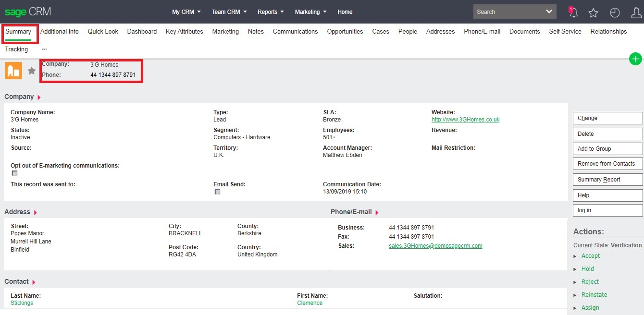Viewport: 644px width, 315px height.
Task: Open the user profile icon
Action: (x=636, y=13)
